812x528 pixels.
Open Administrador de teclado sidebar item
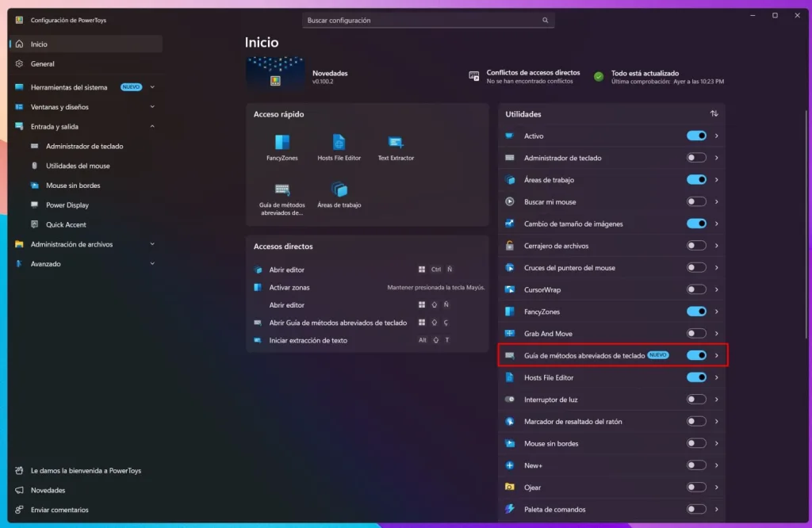point(86,146)
